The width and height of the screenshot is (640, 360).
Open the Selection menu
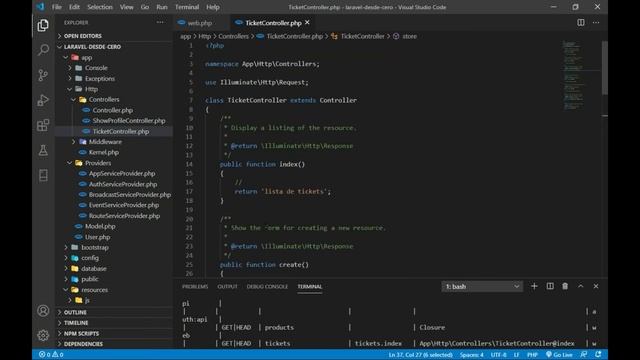tap(100, 7)
